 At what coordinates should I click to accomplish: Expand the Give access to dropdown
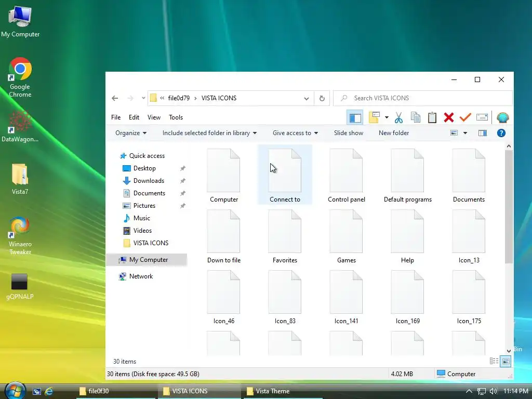(295, 133)
